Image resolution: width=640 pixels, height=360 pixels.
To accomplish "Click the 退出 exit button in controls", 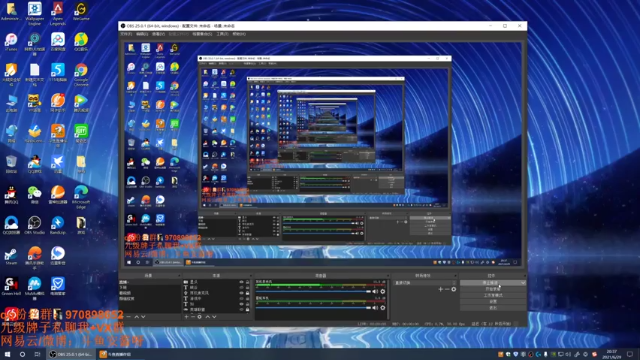I will (x=493, y=307).
